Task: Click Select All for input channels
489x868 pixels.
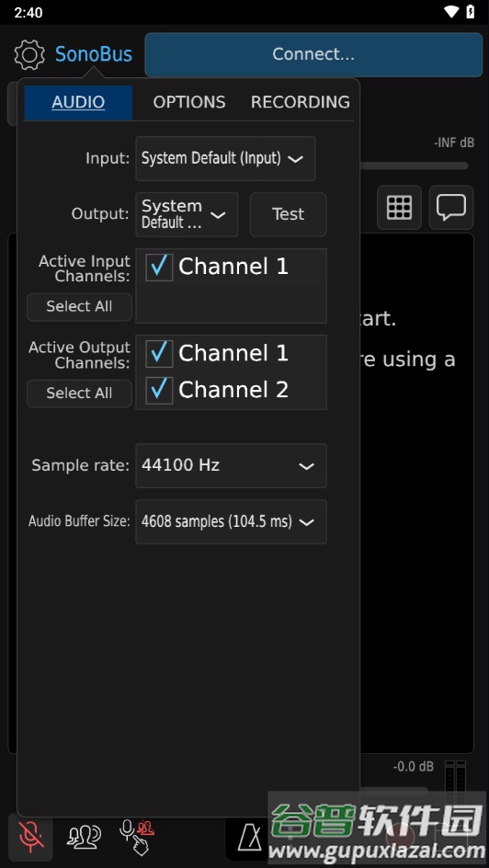Action: (79, 307)
